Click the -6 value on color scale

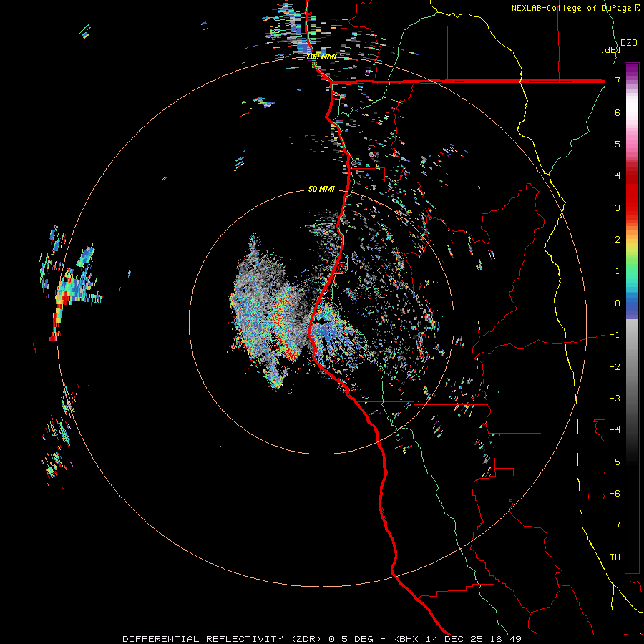pyautogui.click(x=615, y=494)
